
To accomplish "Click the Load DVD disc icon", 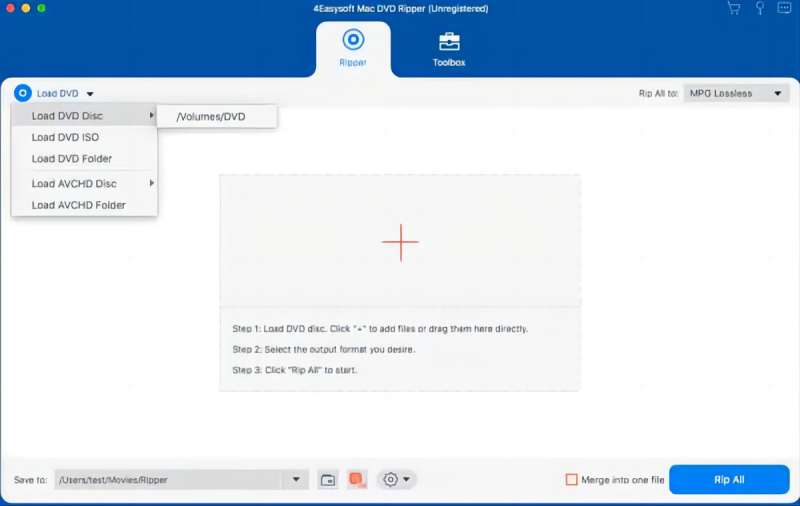I will (x=22, y=93).
